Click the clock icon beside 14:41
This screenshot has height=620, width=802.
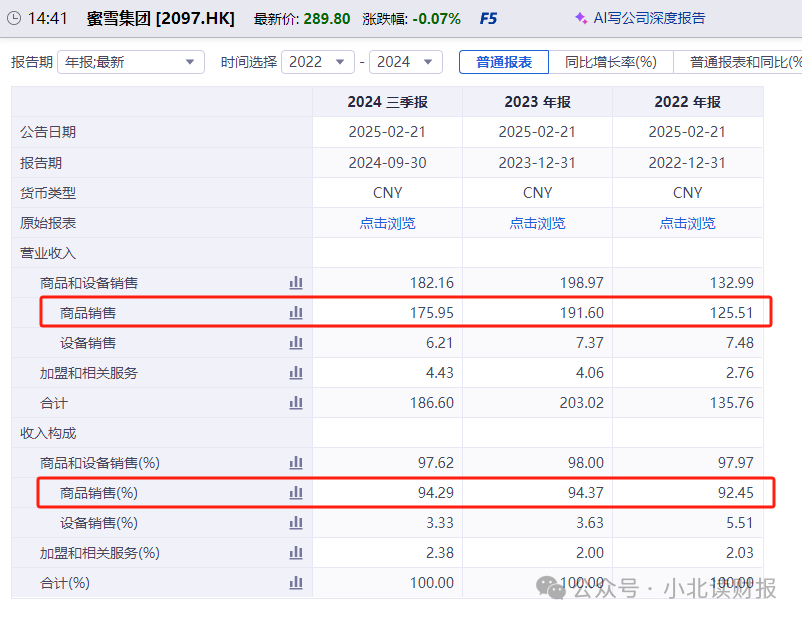coord(14,19)
